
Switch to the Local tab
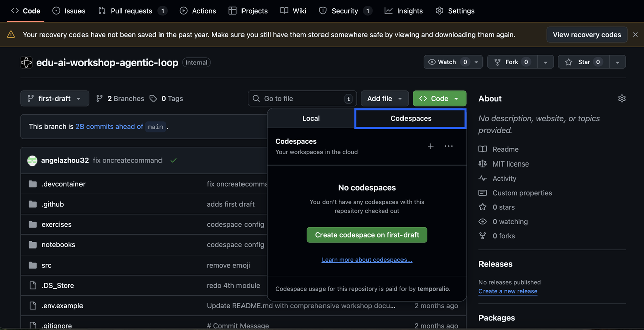(x=311, y=118)
